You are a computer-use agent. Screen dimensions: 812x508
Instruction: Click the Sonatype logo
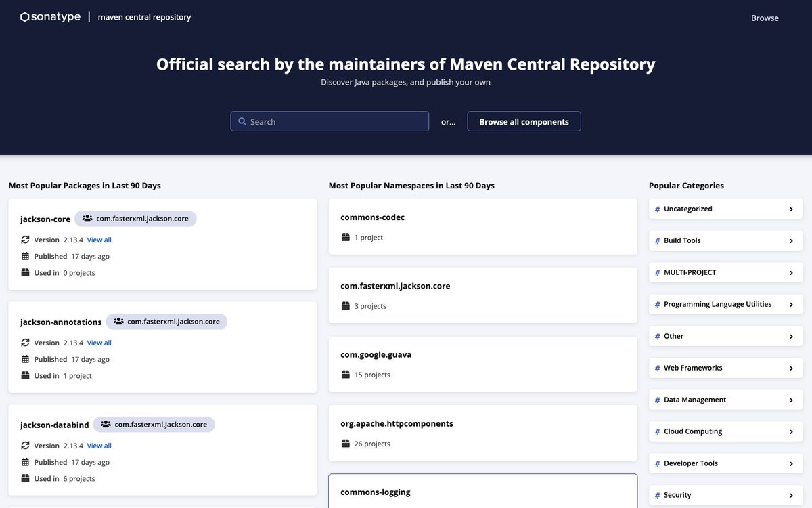(x=51, y=17)
